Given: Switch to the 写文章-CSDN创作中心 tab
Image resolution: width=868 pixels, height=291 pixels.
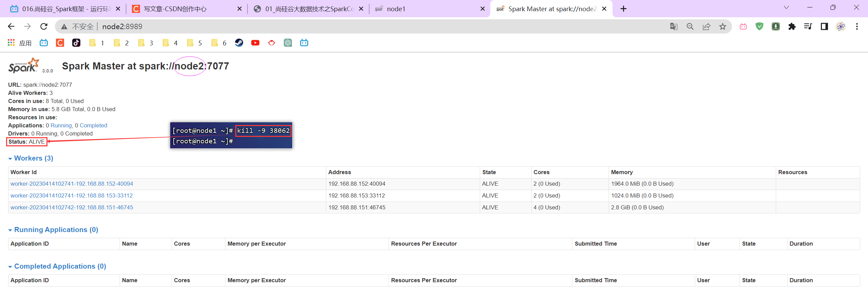Looking at the screenshot, I should pos(186,9).
